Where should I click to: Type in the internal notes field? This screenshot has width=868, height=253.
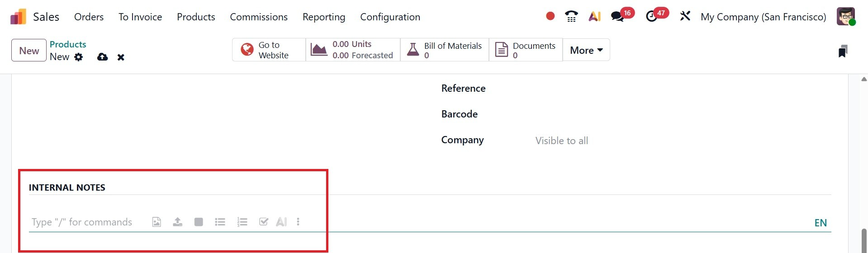click(x=82, y=222)
